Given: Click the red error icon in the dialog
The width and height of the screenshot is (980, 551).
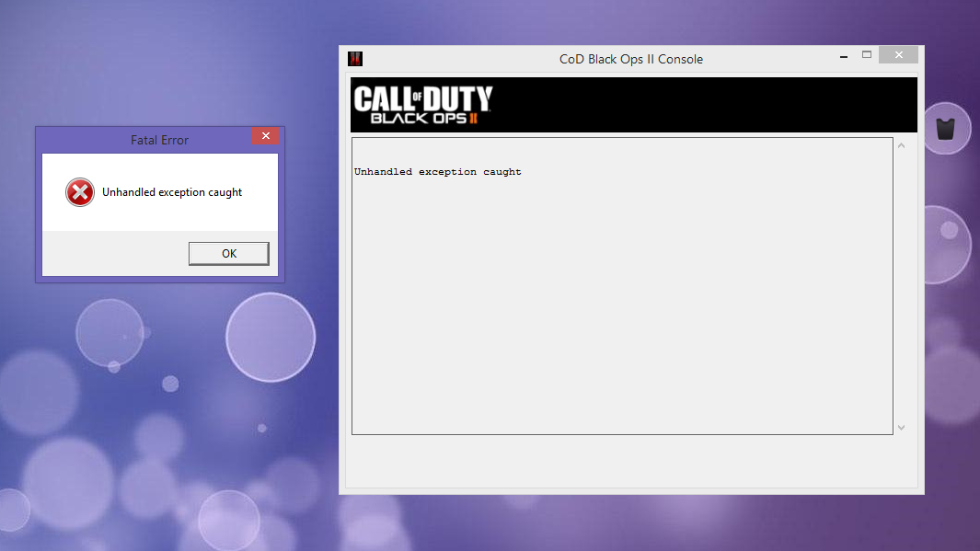Looking at the screenshot, I should coord(80,192).
